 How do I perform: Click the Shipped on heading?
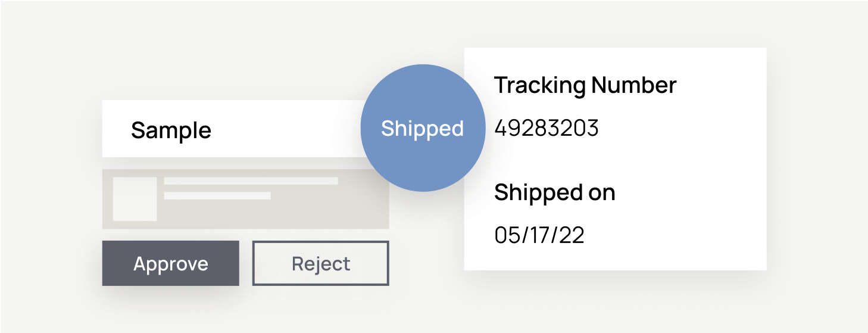[x=554, y=192]
